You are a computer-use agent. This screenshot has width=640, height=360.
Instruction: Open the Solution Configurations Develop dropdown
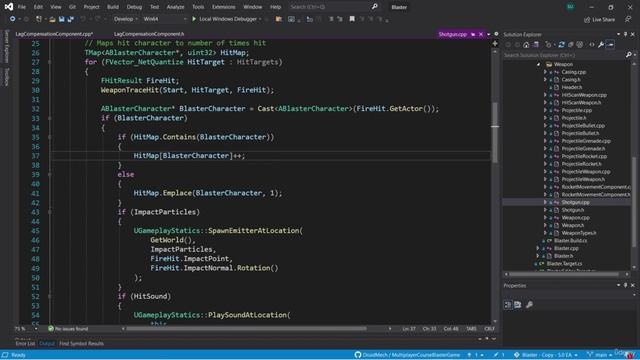click(126, 19)
